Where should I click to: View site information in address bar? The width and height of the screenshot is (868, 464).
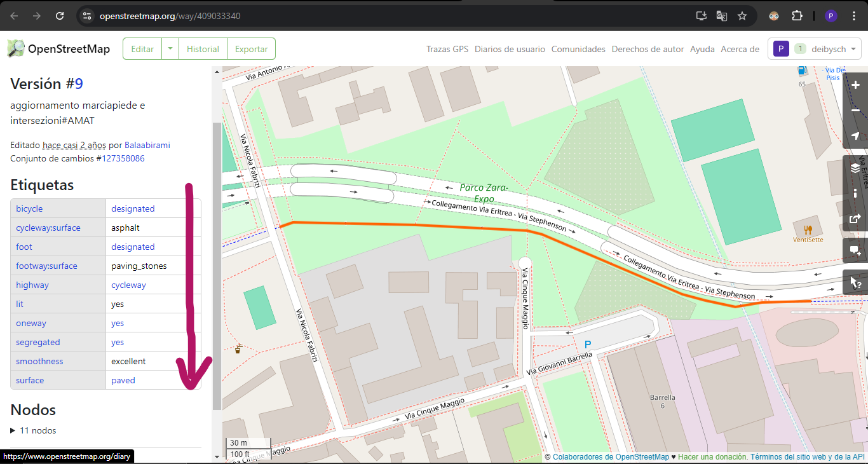click(x=87, y=16)
